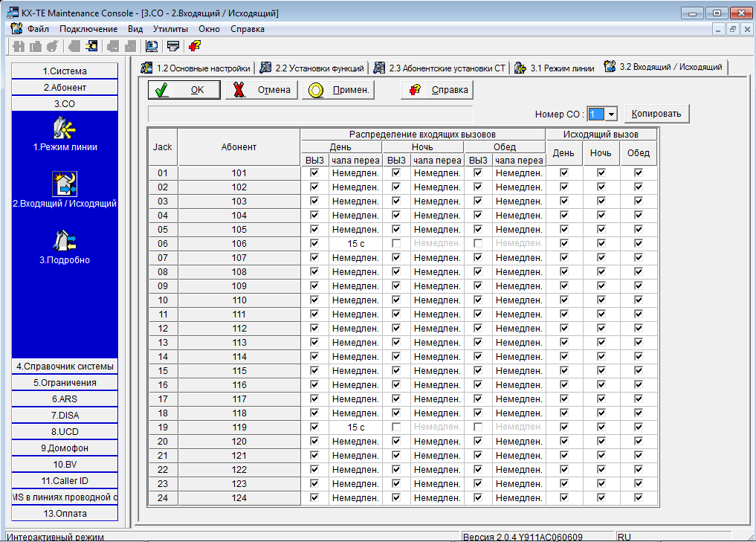
Task: Expand the 9.Домофон sidebar section
Action: [65, 448]
